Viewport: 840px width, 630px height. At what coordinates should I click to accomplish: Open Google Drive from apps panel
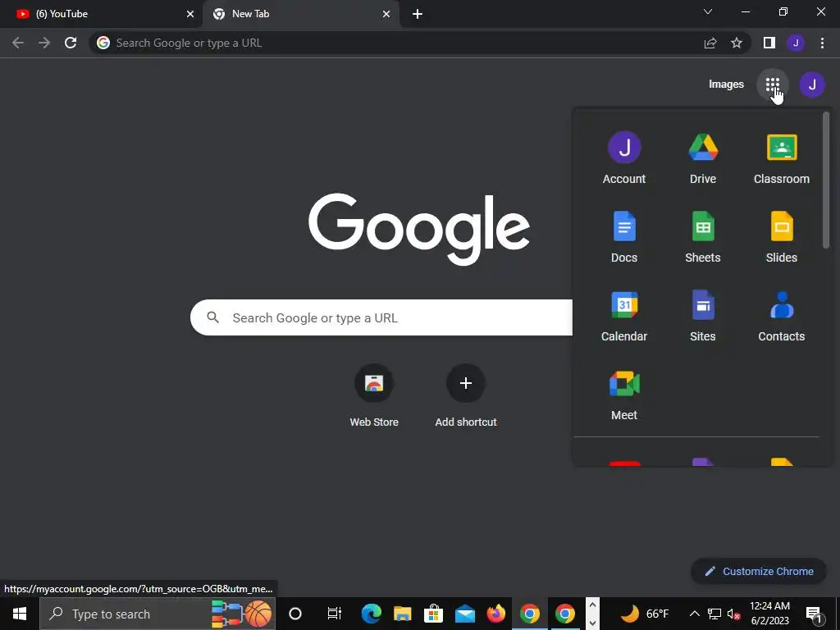703,158
